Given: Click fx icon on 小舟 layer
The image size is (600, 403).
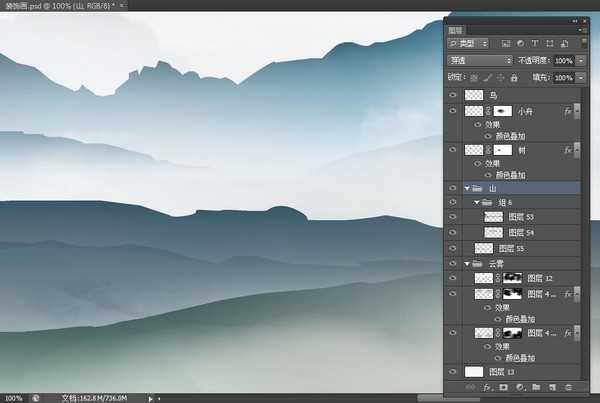Looking at the screenshot, I should pos(567,111).
